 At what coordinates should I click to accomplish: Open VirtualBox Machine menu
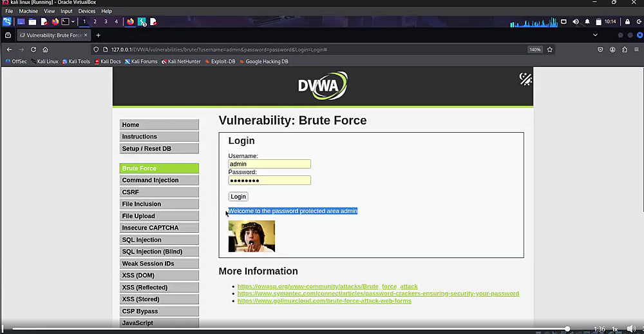point(28,11)
